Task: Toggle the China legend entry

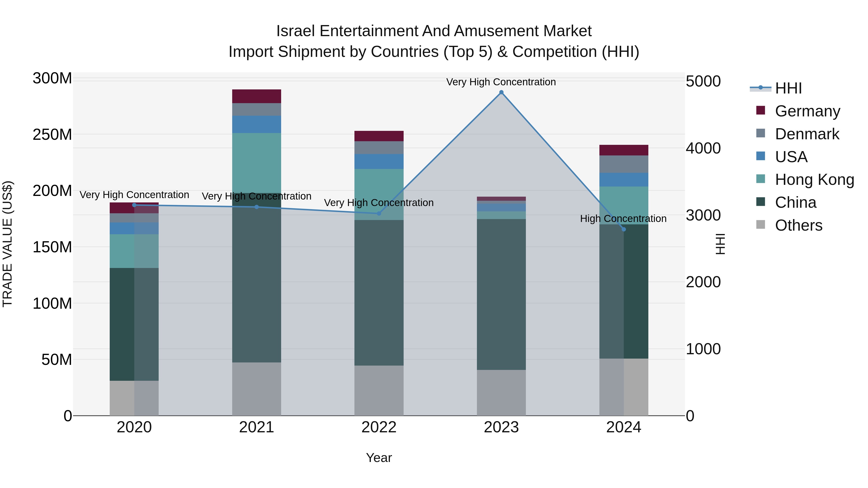Action: coord(786,202)
